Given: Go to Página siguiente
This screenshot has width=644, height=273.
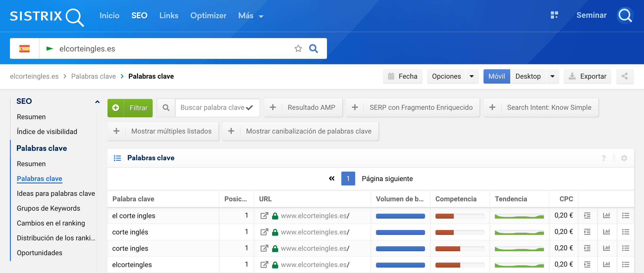Looking at the screenshot, I should (387, 179).
